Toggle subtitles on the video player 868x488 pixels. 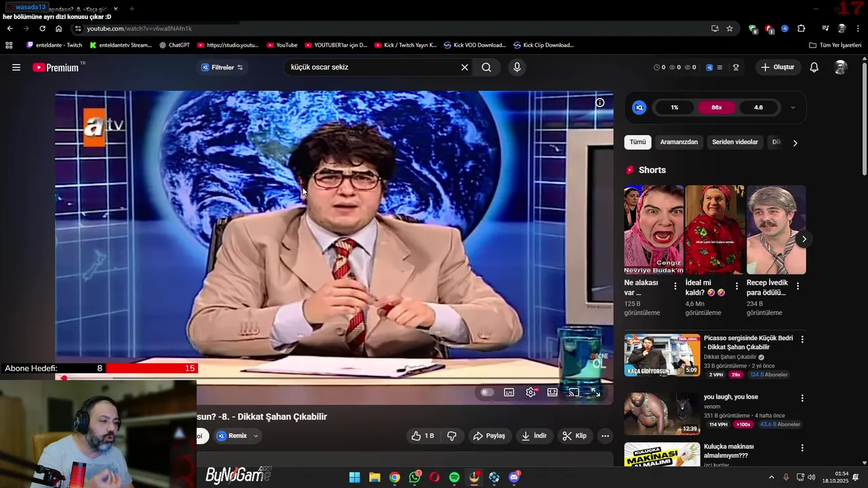click(509, 392)
